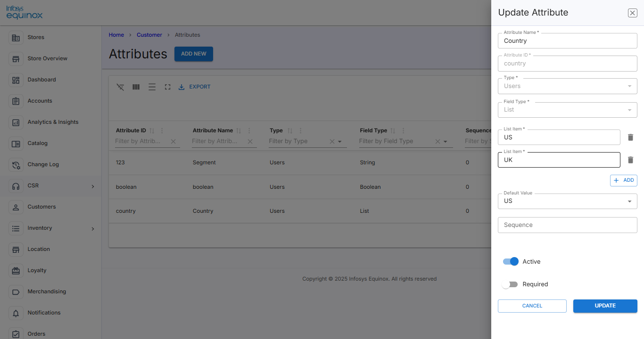The image size is (644, 339).
Task: Delete the US list item
Action: [x=630, y=137]
